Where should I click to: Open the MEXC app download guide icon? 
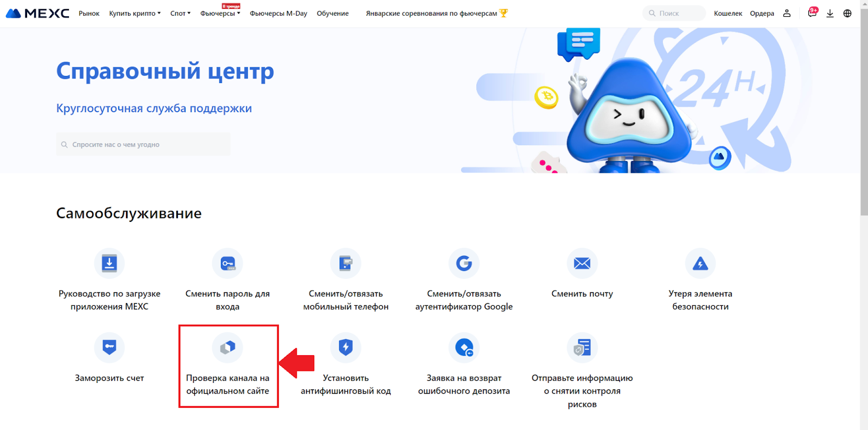point(109,264)
